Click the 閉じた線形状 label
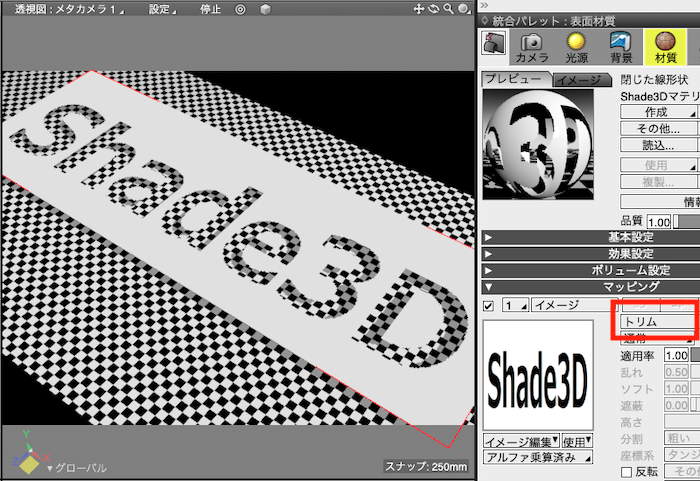This screenshot has height=481, width=700. pyautogui.click(x=654, y=80)
